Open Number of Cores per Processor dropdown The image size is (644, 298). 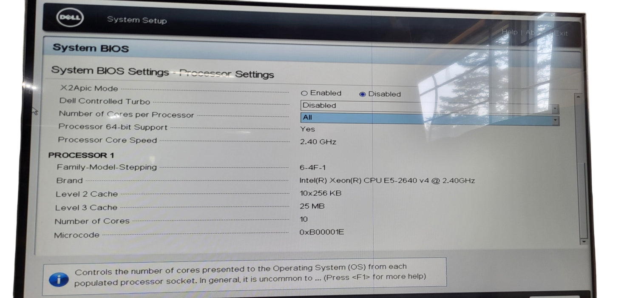429,119
